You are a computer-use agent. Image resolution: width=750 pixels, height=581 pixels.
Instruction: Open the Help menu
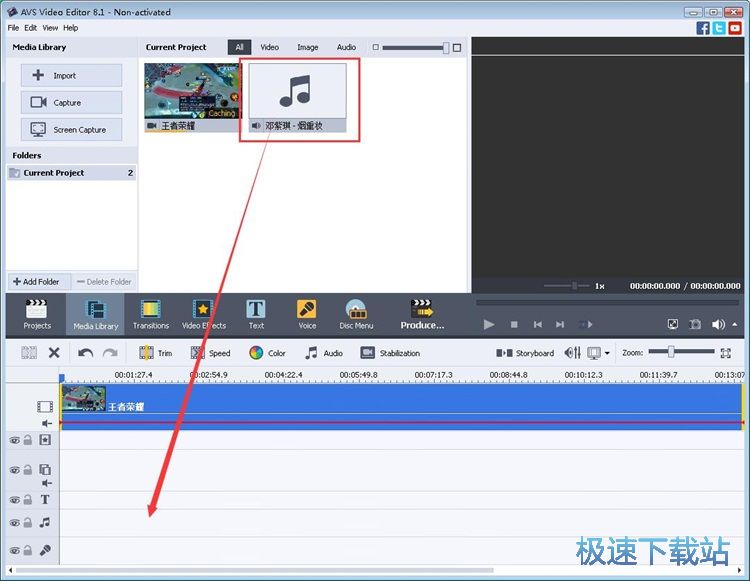pos(70,28)
